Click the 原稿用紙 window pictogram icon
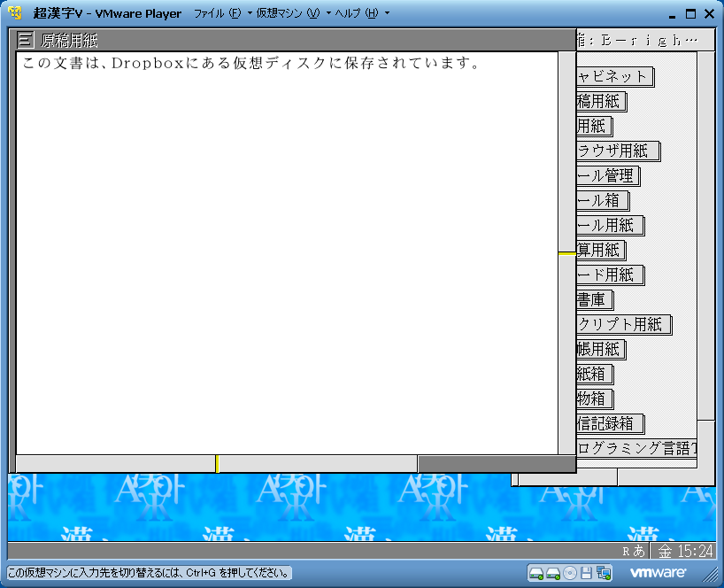Image resolution: width=724 pixels, height=588 pixels. pos(27,40)
